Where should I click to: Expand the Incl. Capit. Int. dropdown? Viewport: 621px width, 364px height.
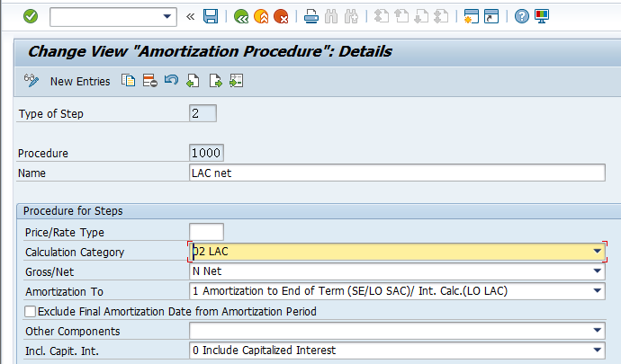598,351
